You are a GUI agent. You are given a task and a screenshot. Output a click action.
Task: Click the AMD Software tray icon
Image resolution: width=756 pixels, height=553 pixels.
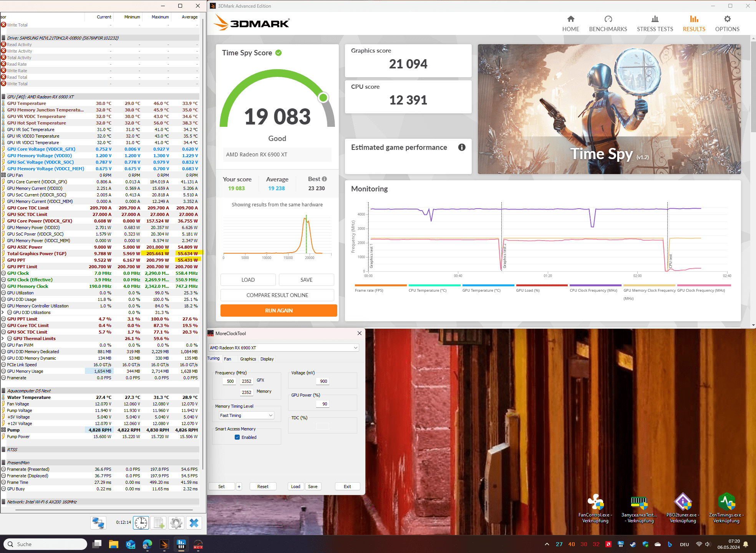pos(608,544)
